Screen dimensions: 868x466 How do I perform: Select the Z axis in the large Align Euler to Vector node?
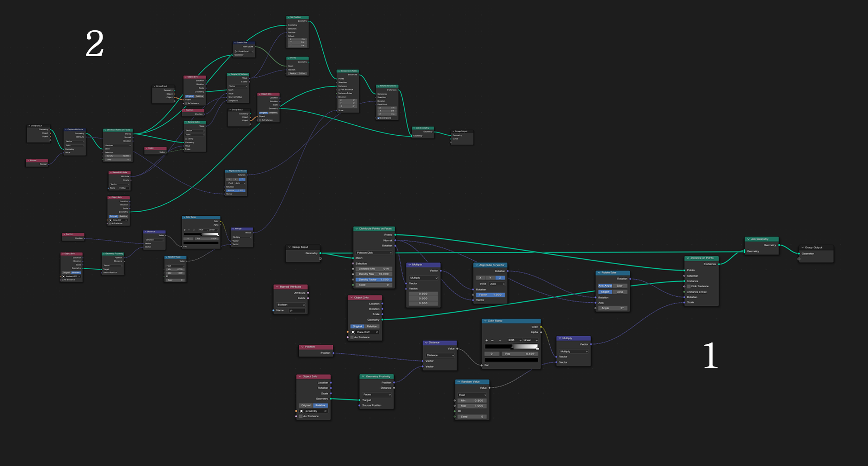(x=500, y=278)
